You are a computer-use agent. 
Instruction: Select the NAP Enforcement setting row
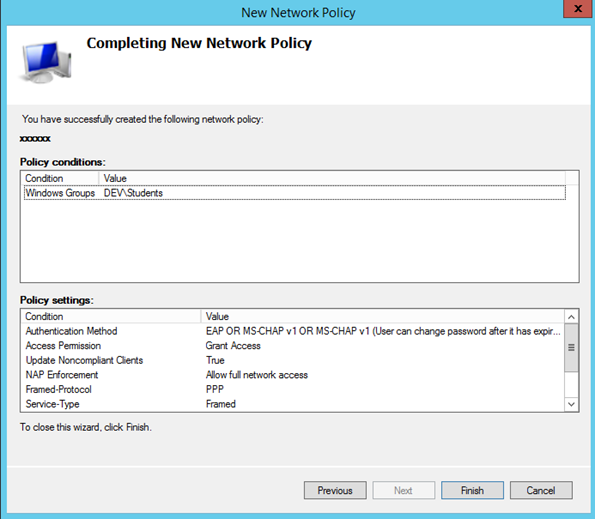pos(293,375)
